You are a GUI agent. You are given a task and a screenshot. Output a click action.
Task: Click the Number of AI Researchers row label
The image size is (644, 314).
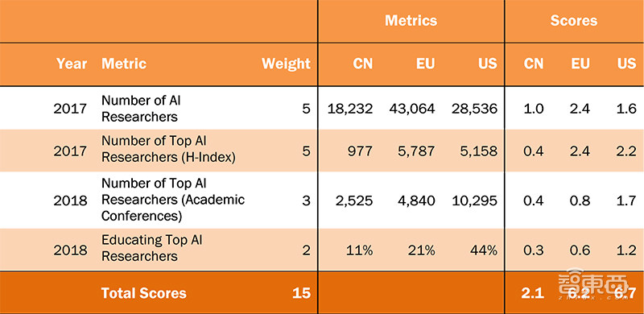(x=141, y=109)
